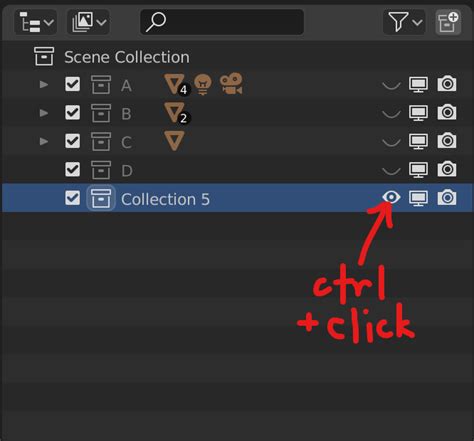Click the outliner search field

(x=222, y=22)
